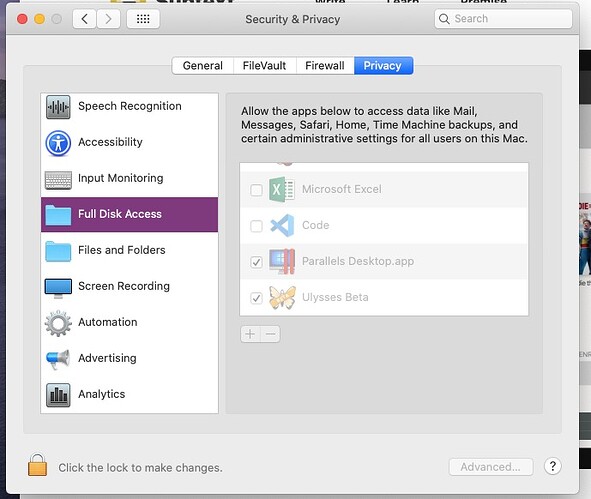Click the plus button to add app
Viewport: 591px width, 499px height.
pyautogui.click(x=250, y=334)
